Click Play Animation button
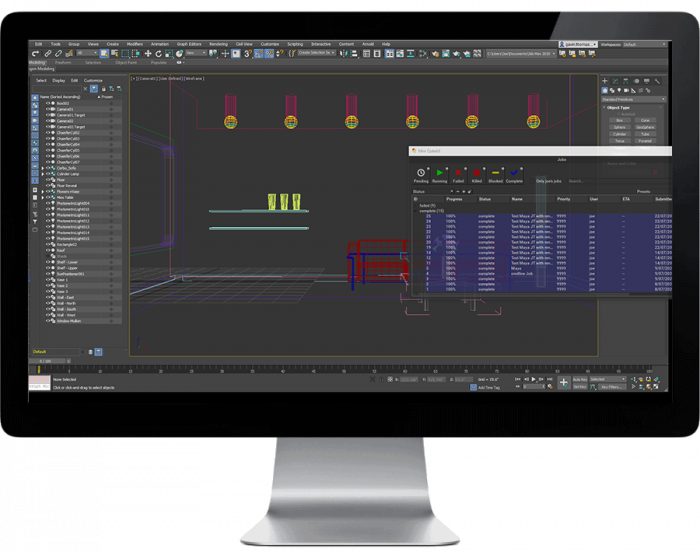 pos(533,379)
